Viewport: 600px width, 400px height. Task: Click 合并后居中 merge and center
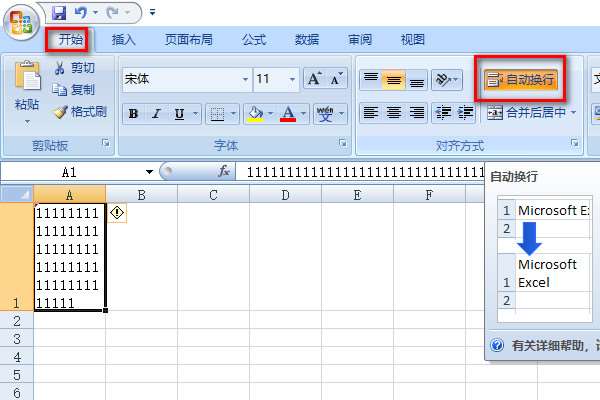tap(527, 113)
